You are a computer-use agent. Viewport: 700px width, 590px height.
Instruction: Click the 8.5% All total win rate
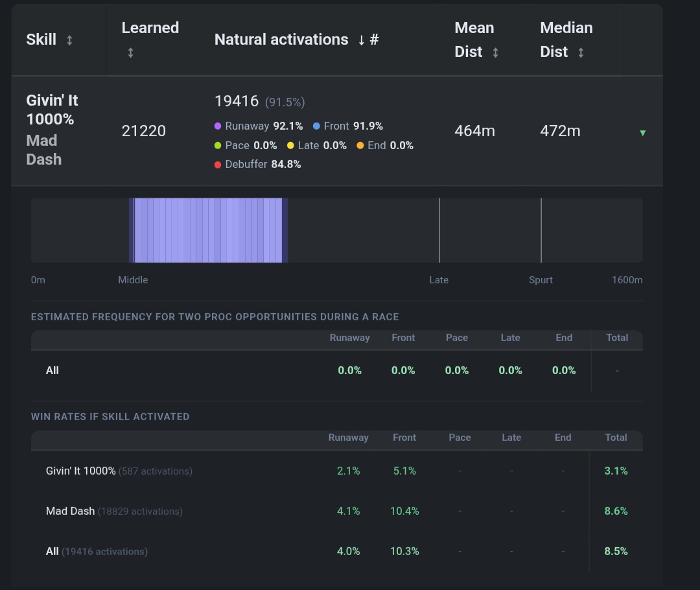(x=616, y=551)
